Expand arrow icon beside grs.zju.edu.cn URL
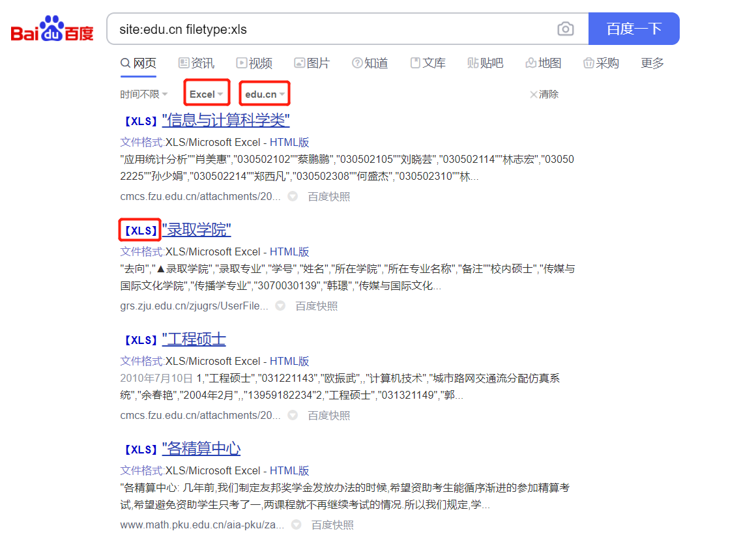 280,306
